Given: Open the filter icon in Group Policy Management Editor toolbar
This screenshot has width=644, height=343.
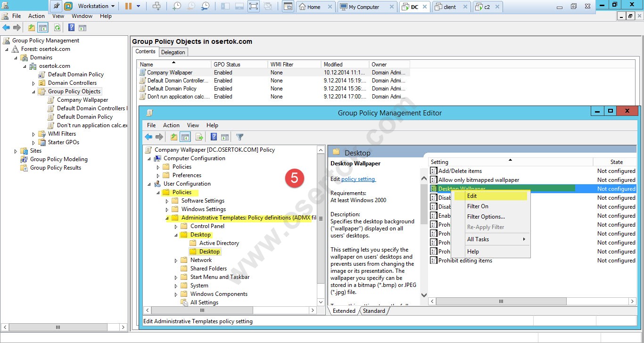Looking at the screenshot, I should [x=239, y=137].
